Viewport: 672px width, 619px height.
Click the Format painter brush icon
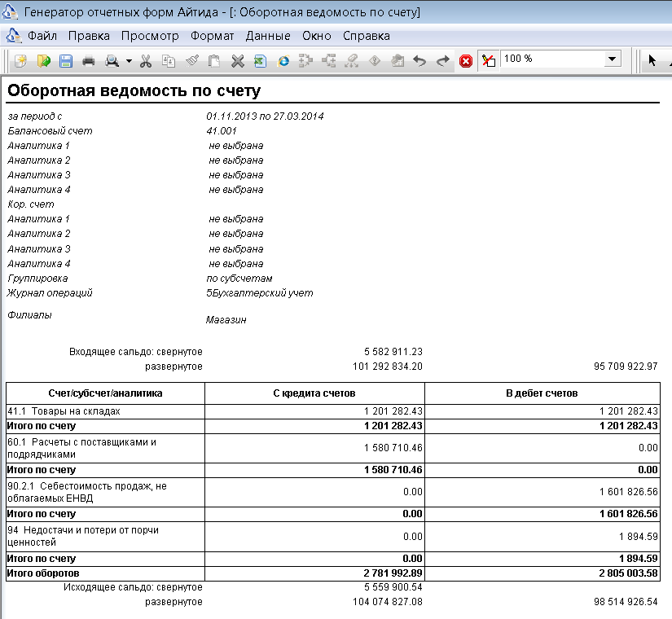click(191, 61)
